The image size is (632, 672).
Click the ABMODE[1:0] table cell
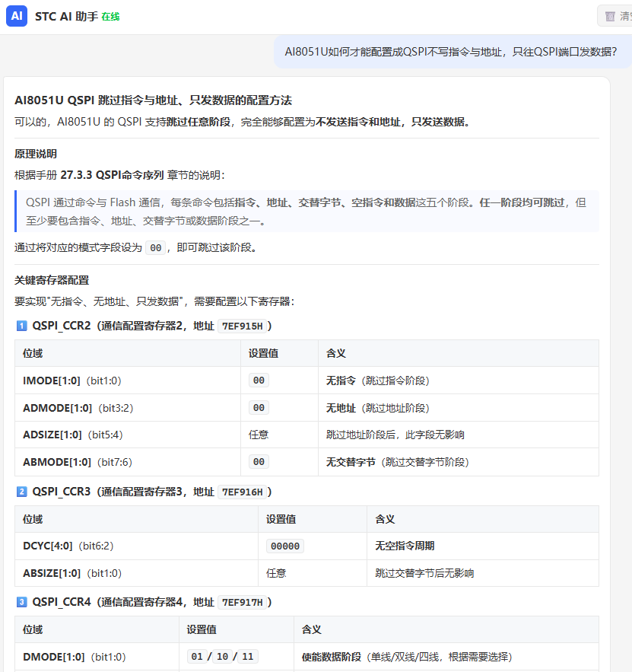coord(128,462)
